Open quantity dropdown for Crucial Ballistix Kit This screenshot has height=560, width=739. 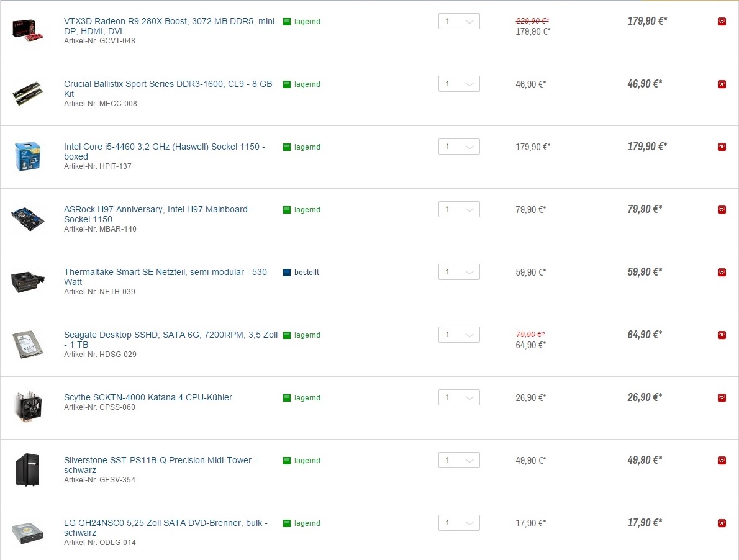(x=459, y=84)
